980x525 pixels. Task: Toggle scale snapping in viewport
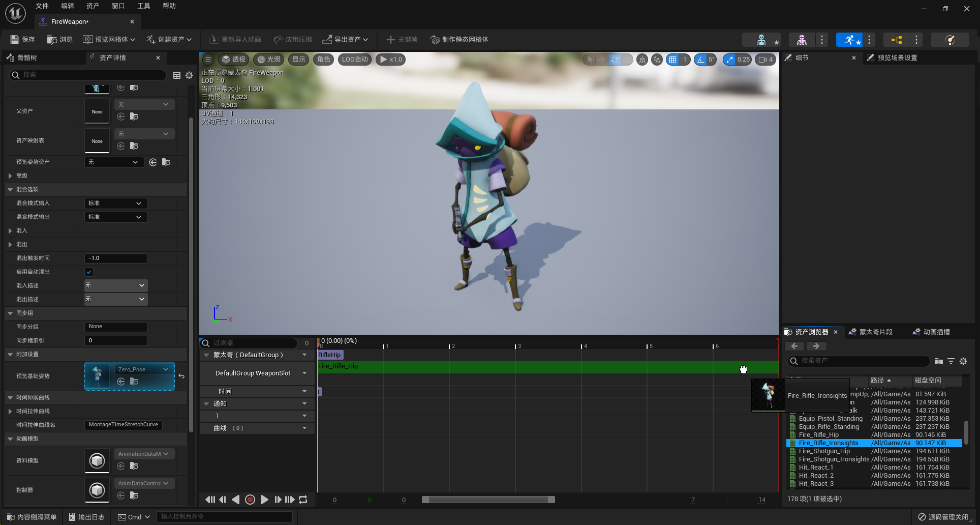pos(729,60)
